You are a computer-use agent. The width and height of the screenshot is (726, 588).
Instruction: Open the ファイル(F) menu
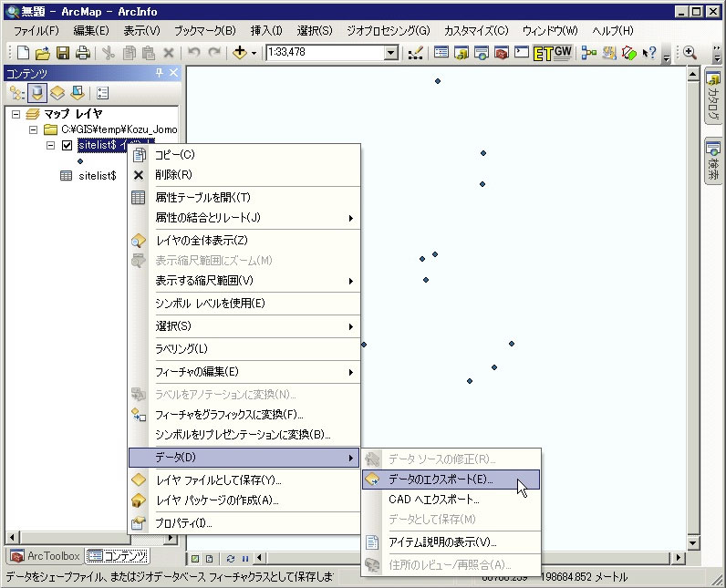[36, 31]
